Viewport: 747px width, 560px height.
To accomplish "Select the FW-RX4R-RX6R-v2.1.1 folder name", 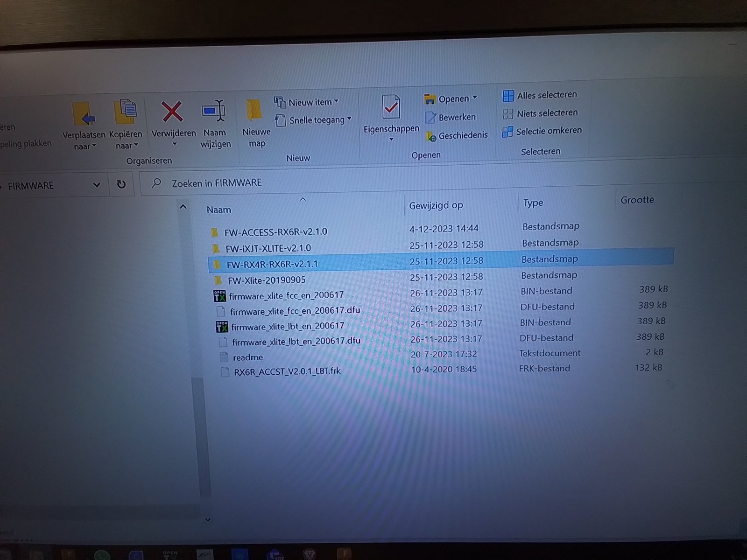I will click(x=272, y=264).
